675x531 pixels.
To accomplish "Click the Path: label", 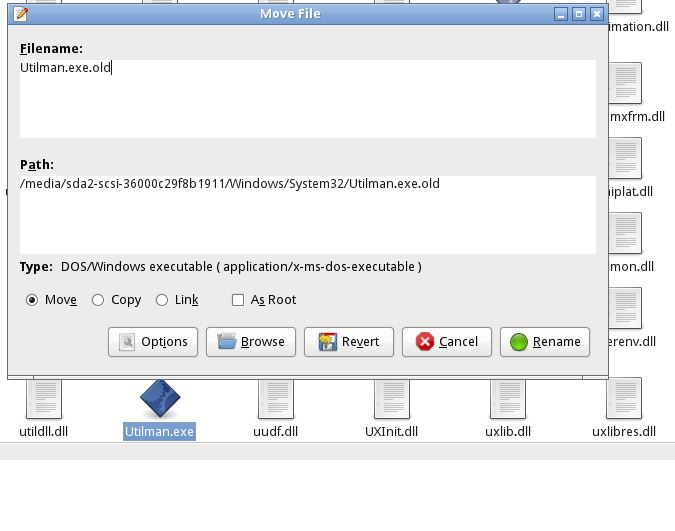I will 37,165.
